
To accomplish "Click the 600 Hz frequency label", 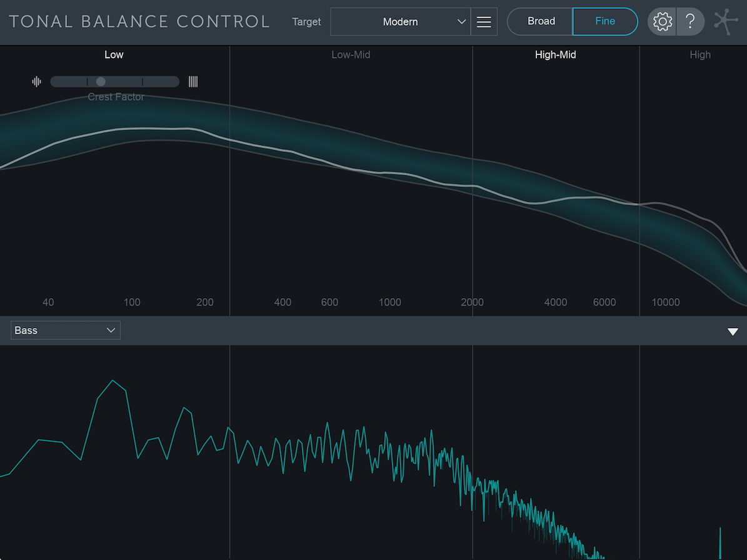I will [329, 302].
